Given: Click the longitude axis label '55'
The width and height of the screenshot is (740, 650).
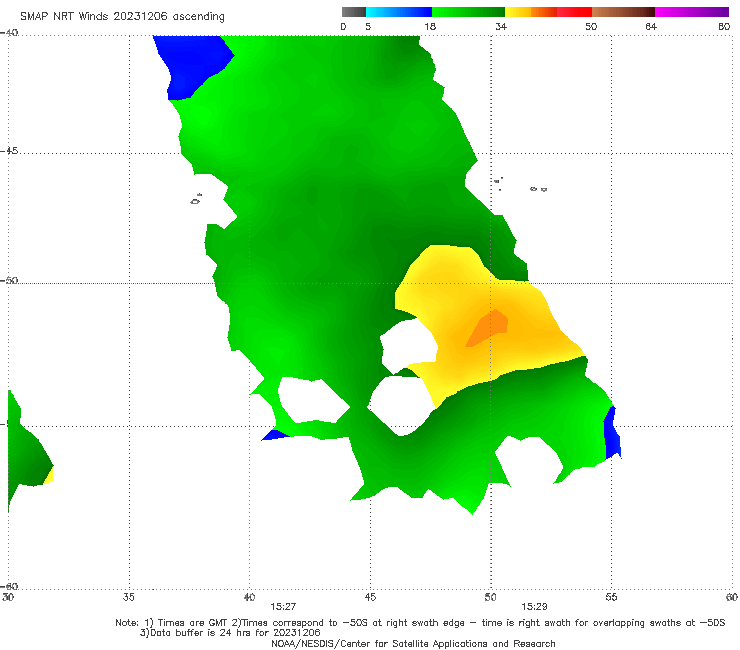Looking at the screenshot, I should 611,597.
